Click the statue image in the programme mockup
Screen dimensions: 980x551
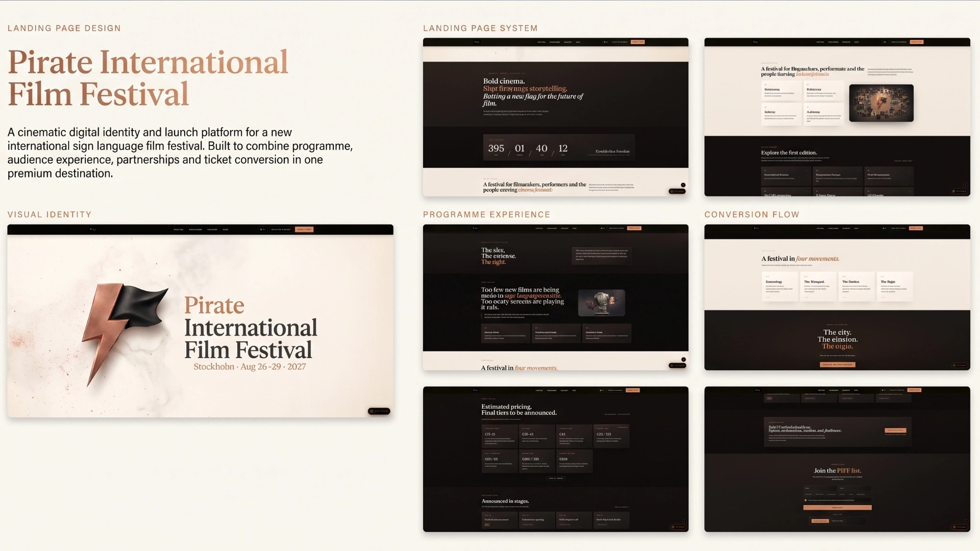tap(601, 303)
